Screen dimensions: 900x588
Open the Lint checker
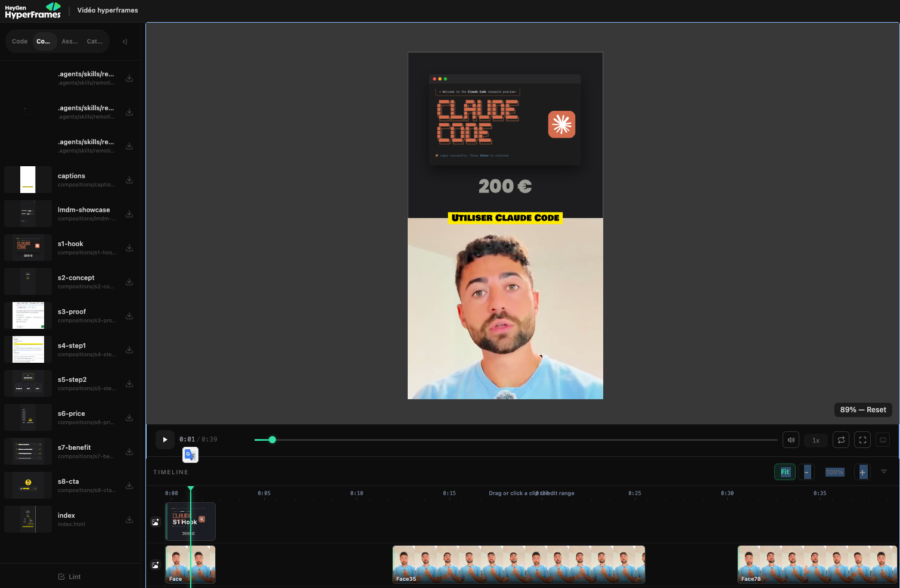click(70, 577)
